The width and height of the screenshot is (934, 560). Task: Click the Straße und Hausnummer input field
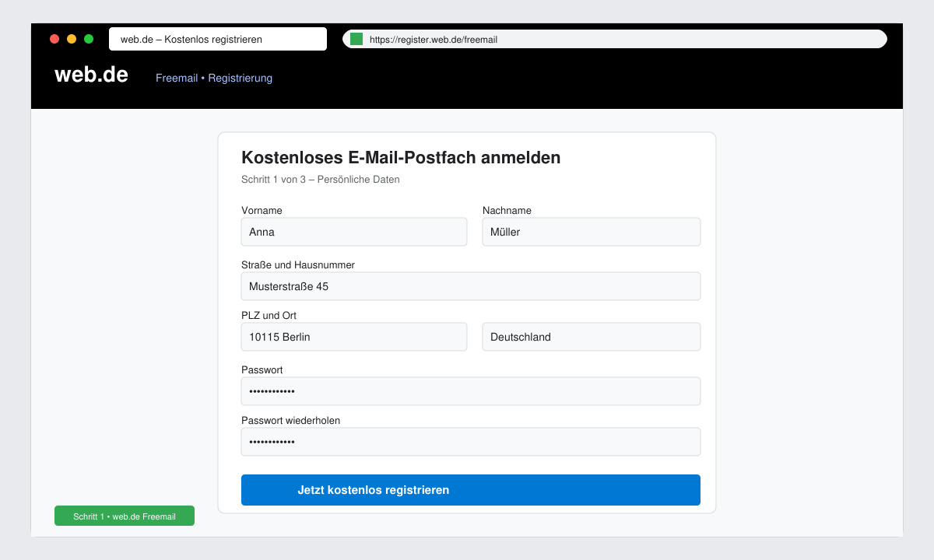pos(471,286)
